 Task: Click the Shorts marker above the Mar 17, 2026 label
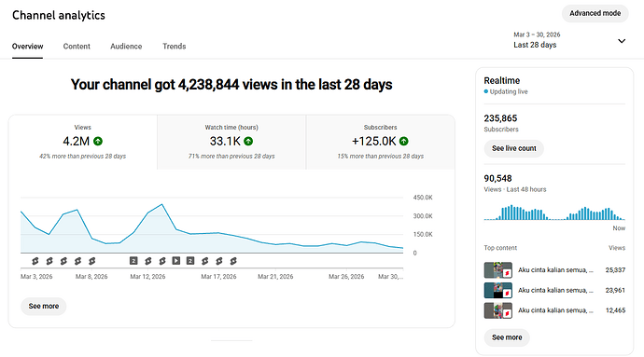pyautogui.click(x=219, y=261)
